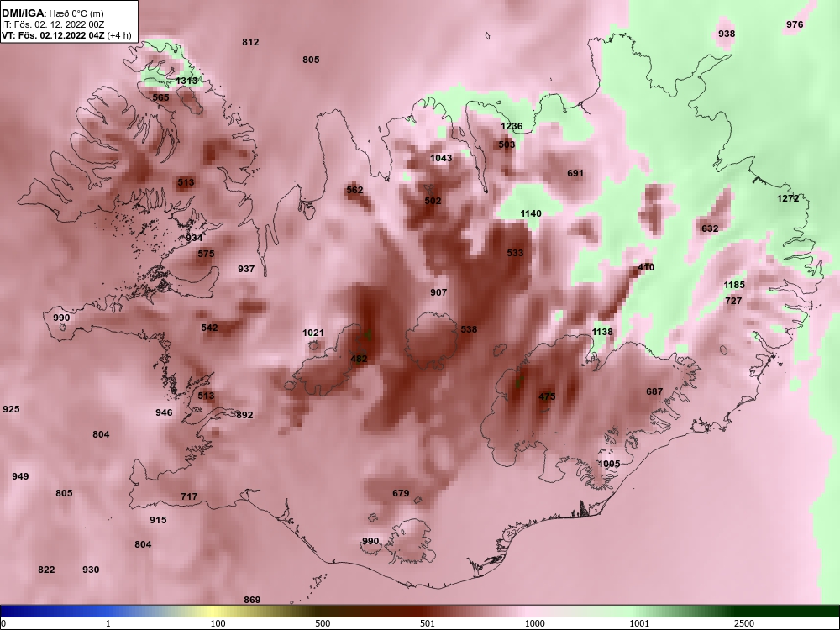The width and height of the screenshot is (840, 630).
Task: Click the 'IT: Fös. 02. 12. 2022 00Z' line
Action: [x=52, y=24]
